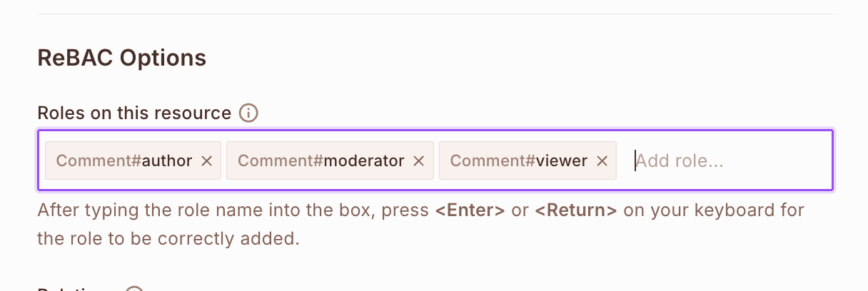Viewport: 868px width, 291px height.
Task: Remove the Comment#moderator role tag
Action: (419, 161)
